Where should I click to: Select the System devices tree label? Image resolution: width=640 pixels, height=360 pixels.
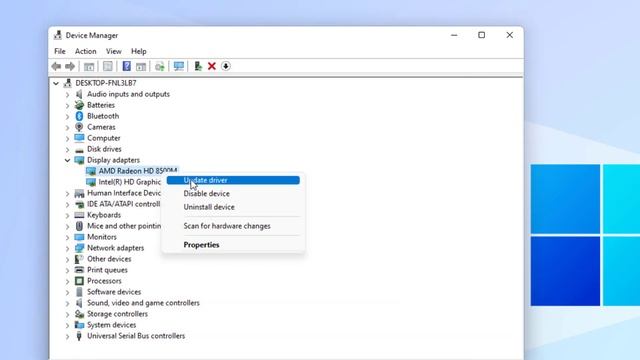tap(111, 325)
